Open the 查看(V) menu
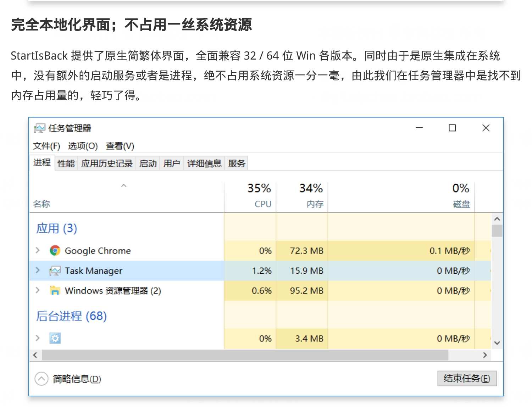The image size is (532, 407). pyautogui.click(x=120, y=146)
